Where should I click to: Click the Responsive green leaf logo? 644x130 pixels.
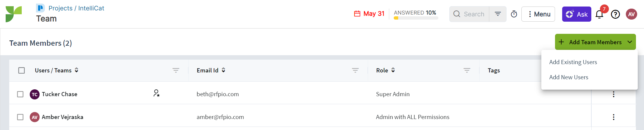[x=14, y=14]
